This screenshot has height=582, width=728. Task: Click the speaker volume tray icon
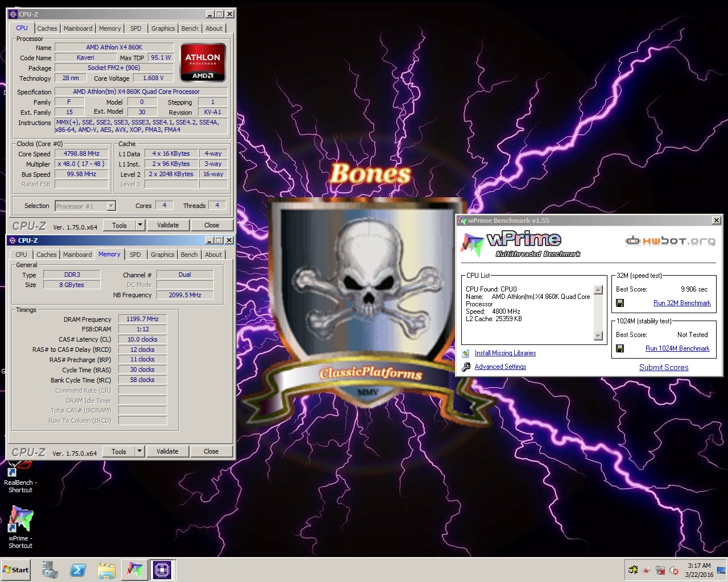click(x=674, y=570)
